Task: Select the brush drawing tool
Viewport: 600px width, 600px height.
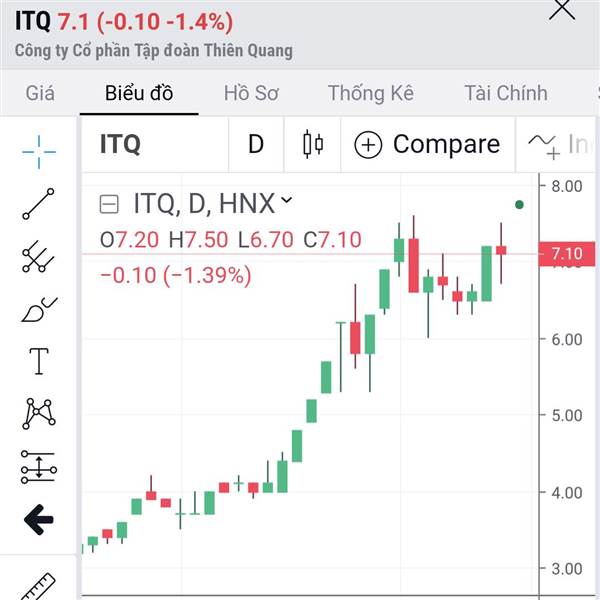Action: [x=39, y=309]
